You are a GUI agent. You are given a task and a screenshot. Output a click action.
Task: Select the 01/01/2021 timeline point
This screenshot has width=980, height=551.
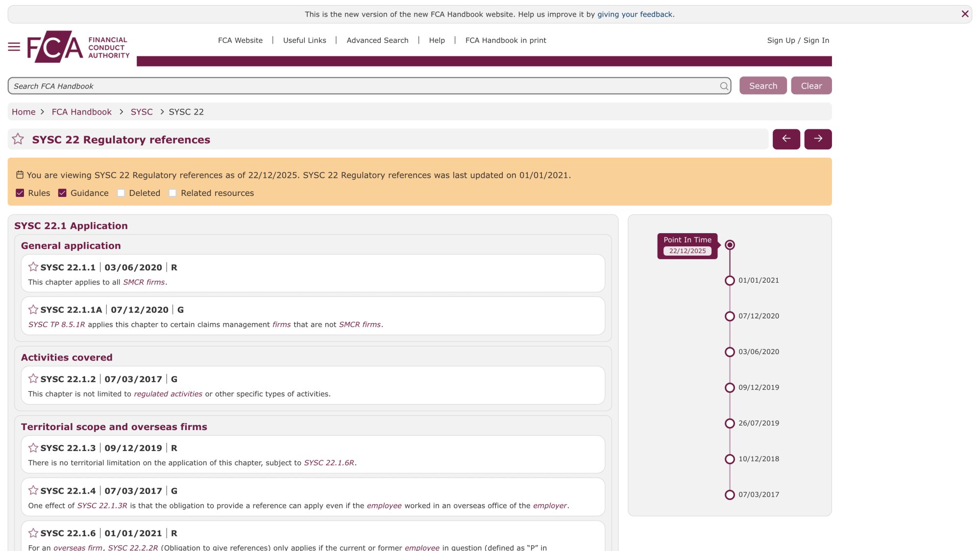730,280
